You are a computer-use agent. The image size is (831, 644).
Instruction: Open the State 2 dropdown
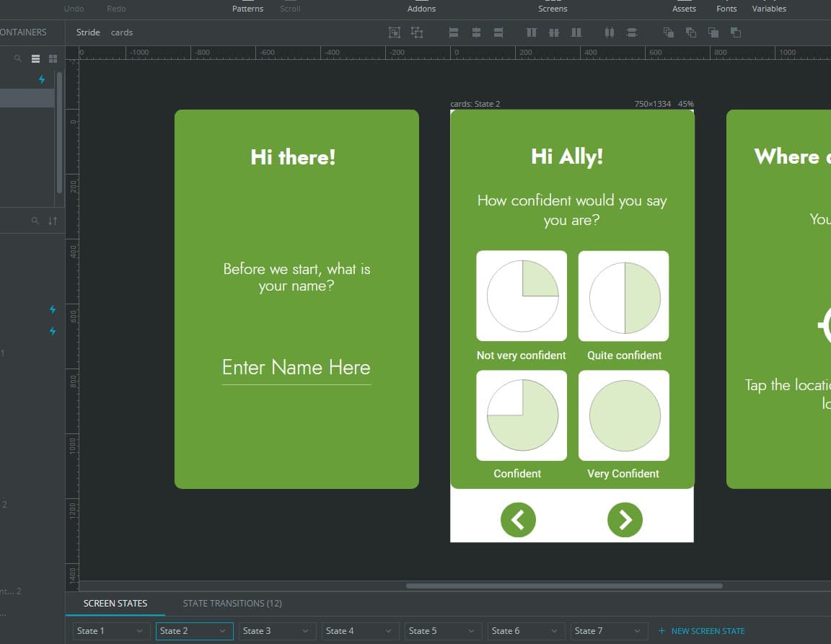click(222, 630)
